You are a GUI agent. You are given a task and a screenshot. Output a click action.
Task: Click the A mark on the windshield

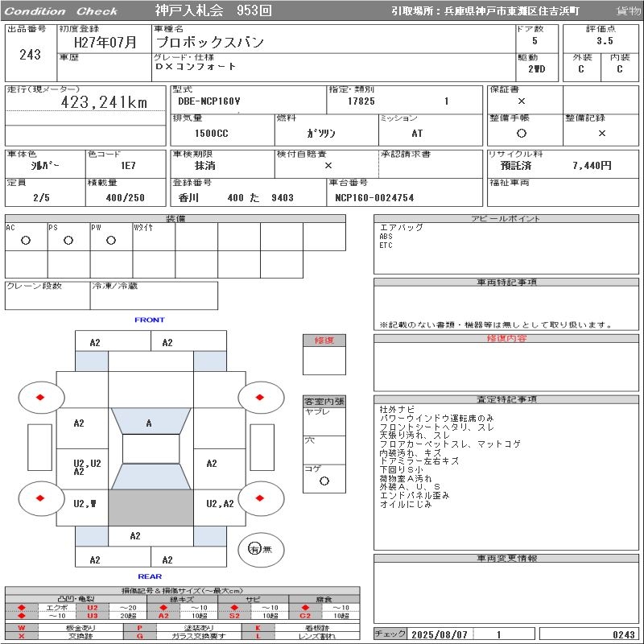point(149,423)
